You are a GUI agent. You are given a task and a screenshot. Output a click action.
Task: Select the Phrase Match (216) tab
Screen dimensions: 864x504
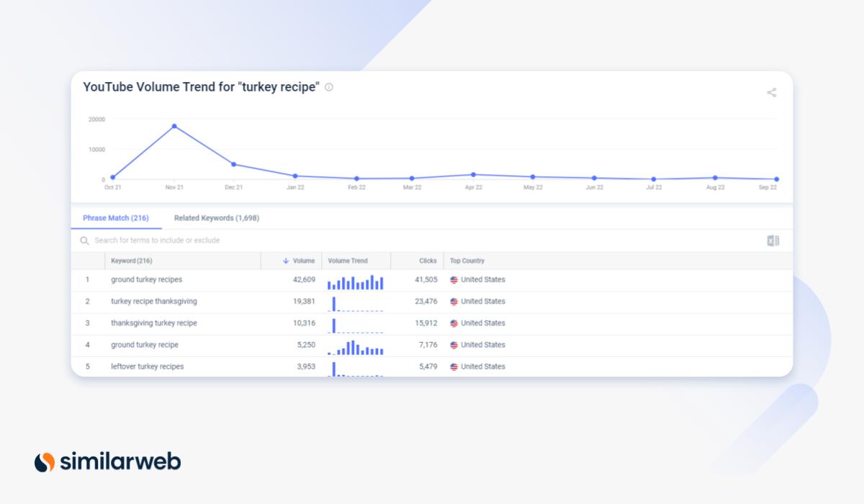click(x=116, y=218)
